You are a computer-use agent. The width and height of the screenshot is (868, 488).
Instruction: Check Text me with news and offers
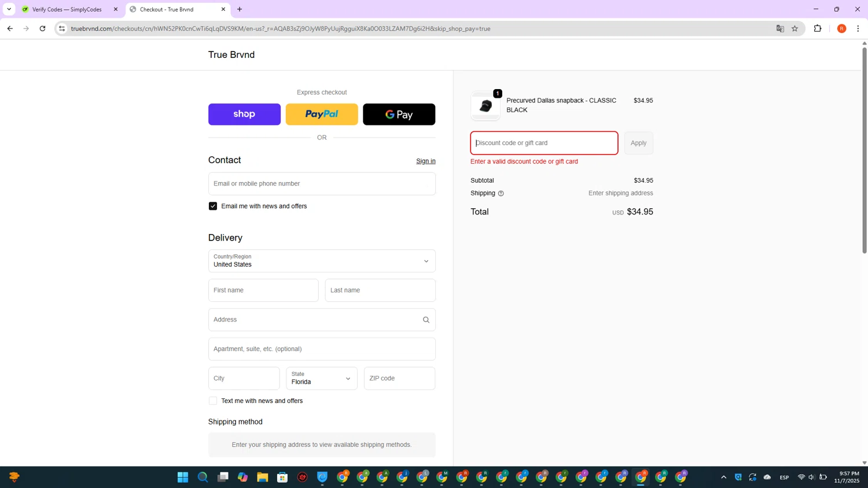point(213,401)
